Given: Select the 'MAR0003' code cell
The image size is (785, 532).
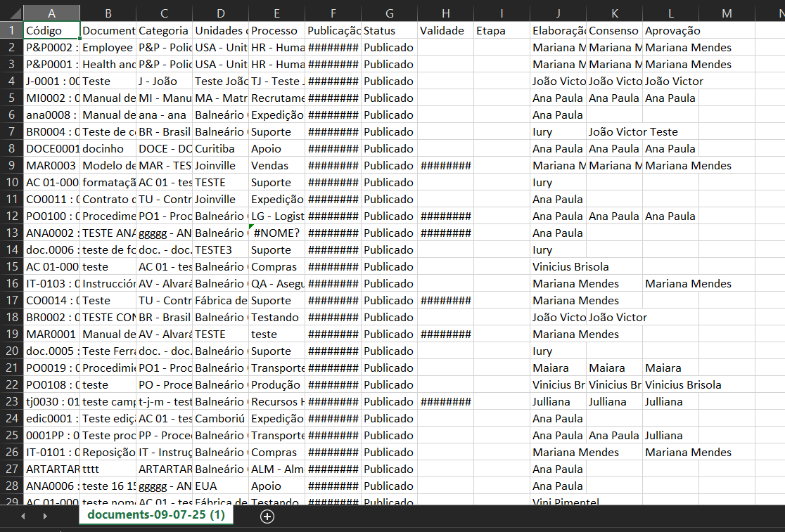Looking at the screenshot, I should (51, 165).
